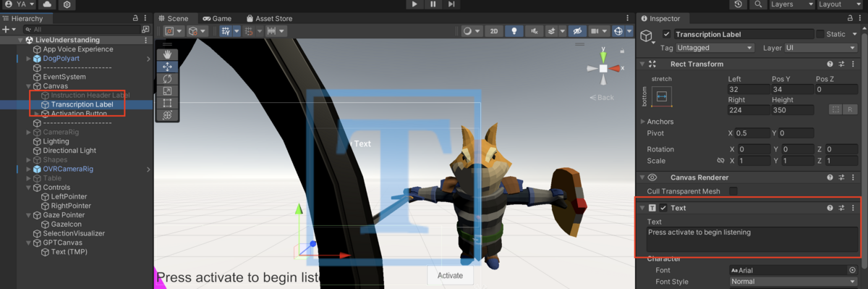Expand the DogPolyart hierarchy item
868x289 pixels.
point(28,59)
